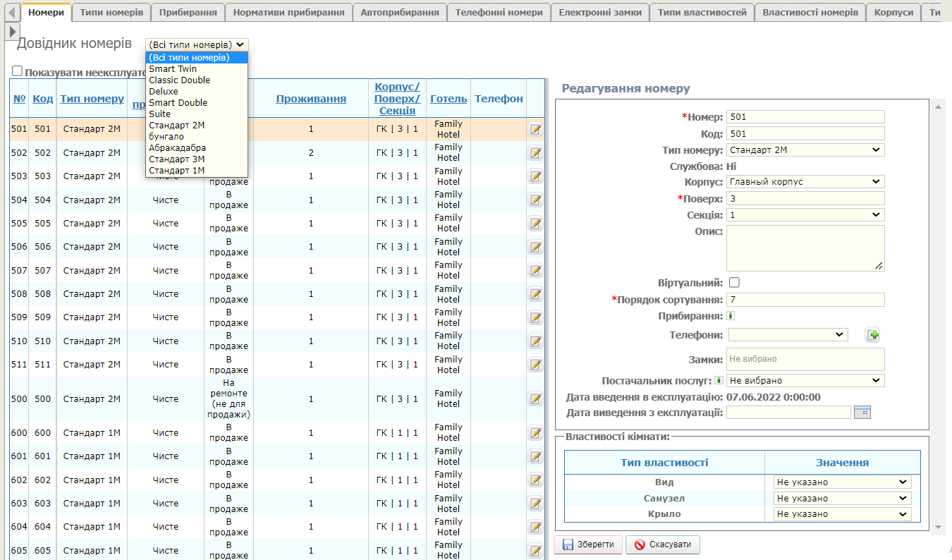952x560 pixels.
Task: Open the decommission date calendar picker
Action: [x=862, y=412]
